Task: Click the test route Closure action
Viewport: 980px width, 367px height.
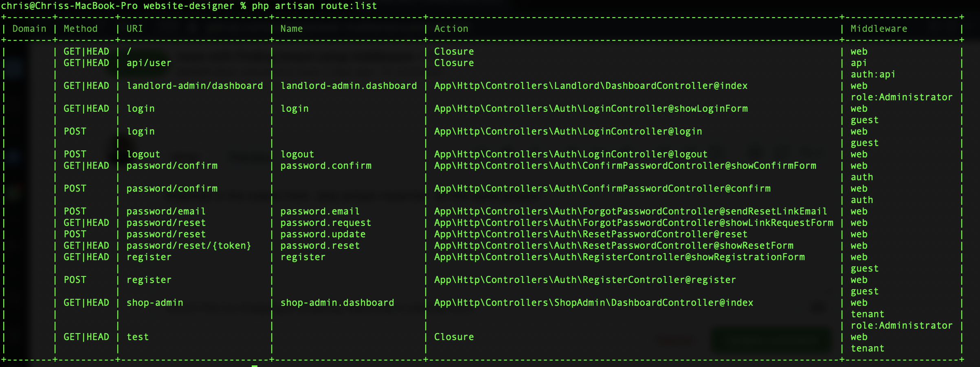Action: (x=454, y=337)
